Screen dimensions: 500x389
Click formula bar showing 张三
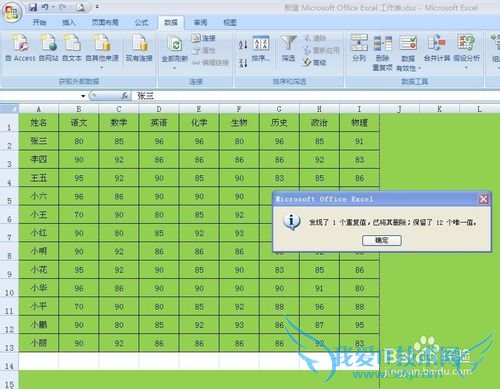tap(316, 96)
